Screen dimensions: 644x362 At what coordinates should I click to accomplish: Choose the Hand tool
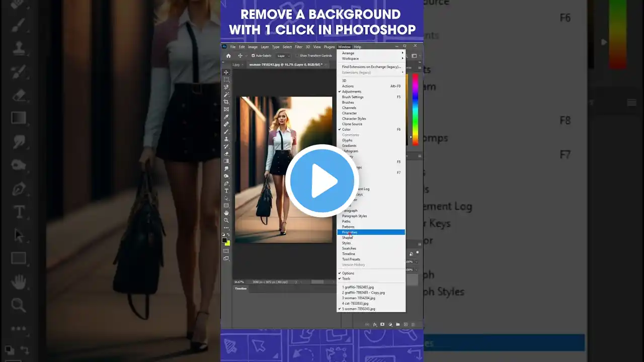[226, 213]
